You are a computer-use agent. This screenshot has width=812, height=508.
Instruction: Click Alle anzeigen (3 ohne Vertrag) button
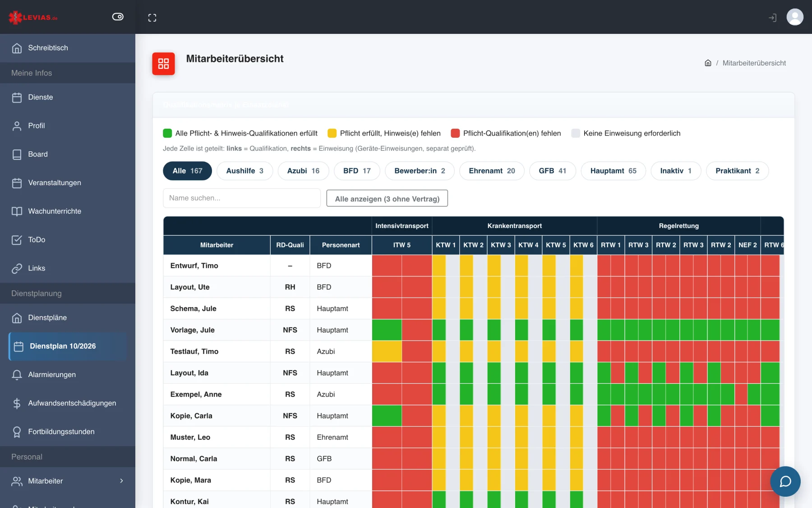point(387,199)
